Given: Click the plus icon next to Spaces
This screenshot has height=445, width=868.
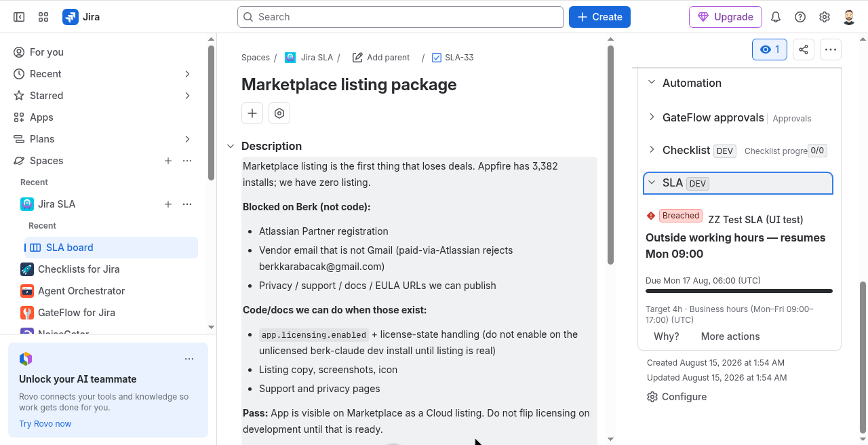Looking at the screenshot, I should [168, 161].
